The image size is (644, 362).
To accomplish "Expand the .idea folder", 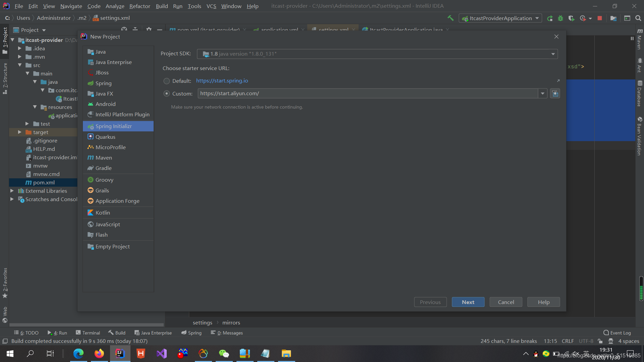I will click(20, 48).
